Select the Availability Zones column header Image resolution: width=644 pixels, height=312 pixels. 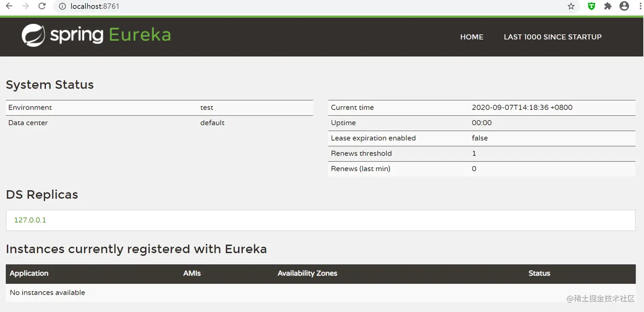(x=308, y=273)
